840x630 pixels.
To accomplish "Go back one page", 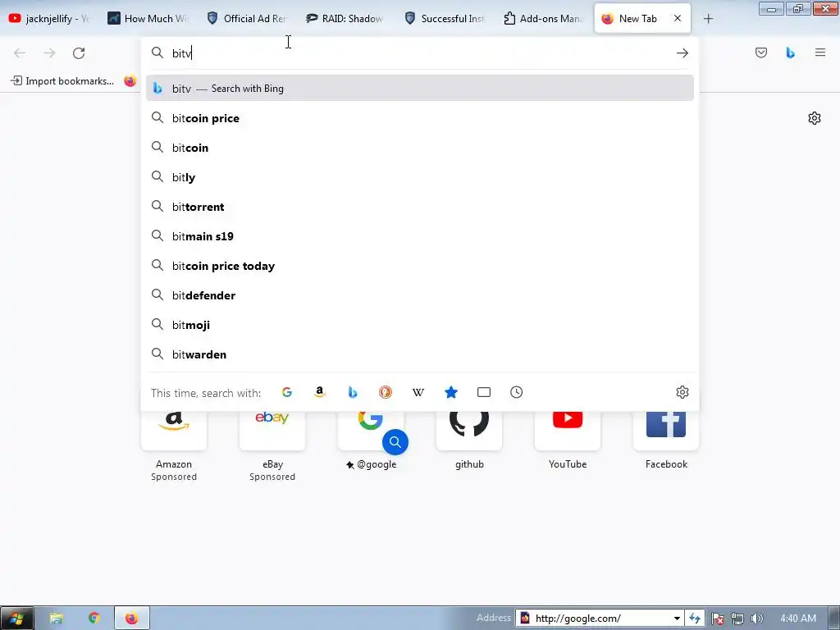I will tap(20, 53).
